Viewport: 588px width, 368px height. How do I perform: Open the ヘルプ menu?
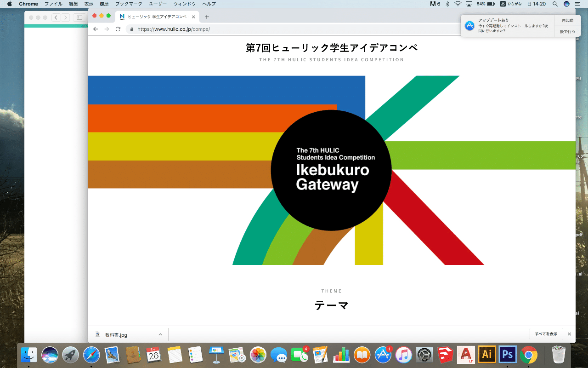[x=209, y=4]
